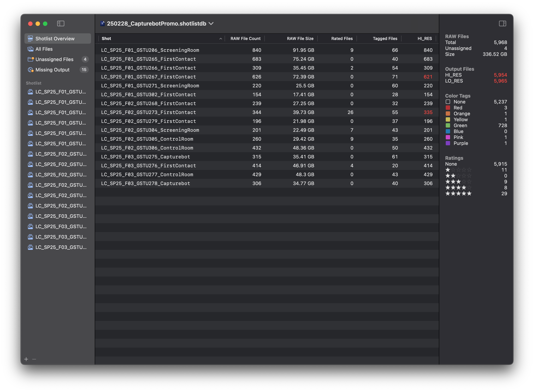
Task: Click the Unassigned Files folder icon
Action: 30,59
